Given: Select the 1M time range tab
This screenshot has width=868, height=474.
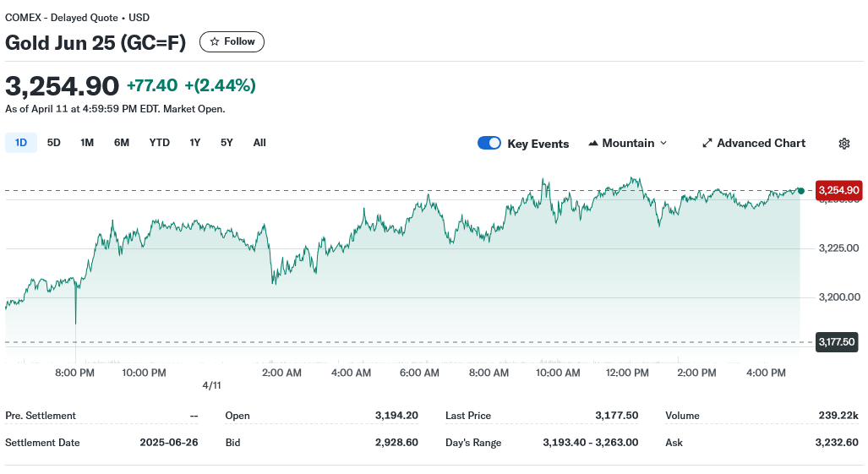Looking at the screenshot, I should [87, 143].
